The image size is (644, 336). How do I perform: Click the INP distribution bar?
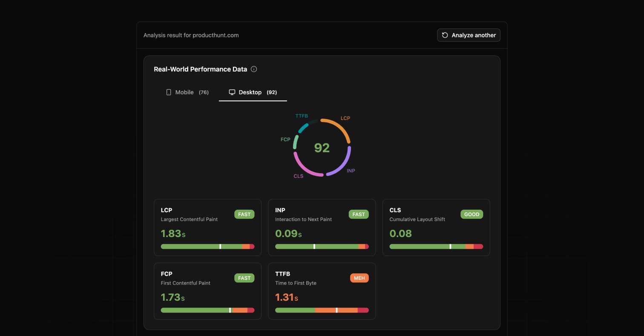[x=322, y=247]
